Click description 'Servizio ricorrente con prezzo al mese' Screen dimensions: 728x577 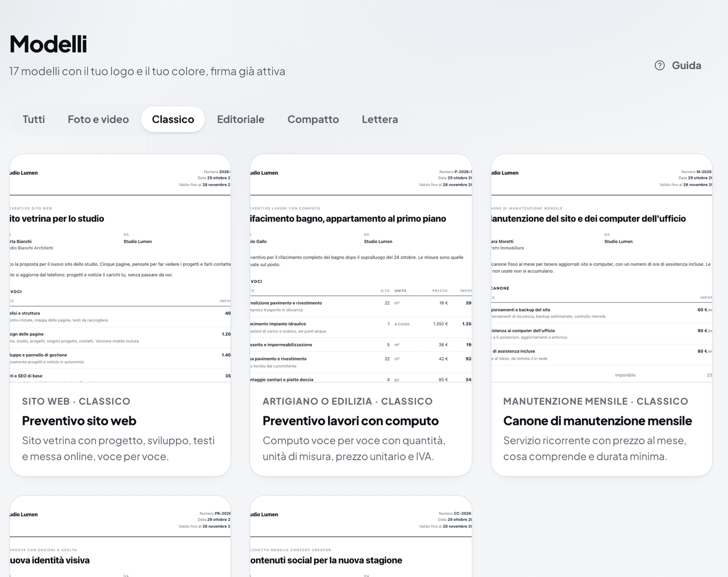click(x=595, y=448)
